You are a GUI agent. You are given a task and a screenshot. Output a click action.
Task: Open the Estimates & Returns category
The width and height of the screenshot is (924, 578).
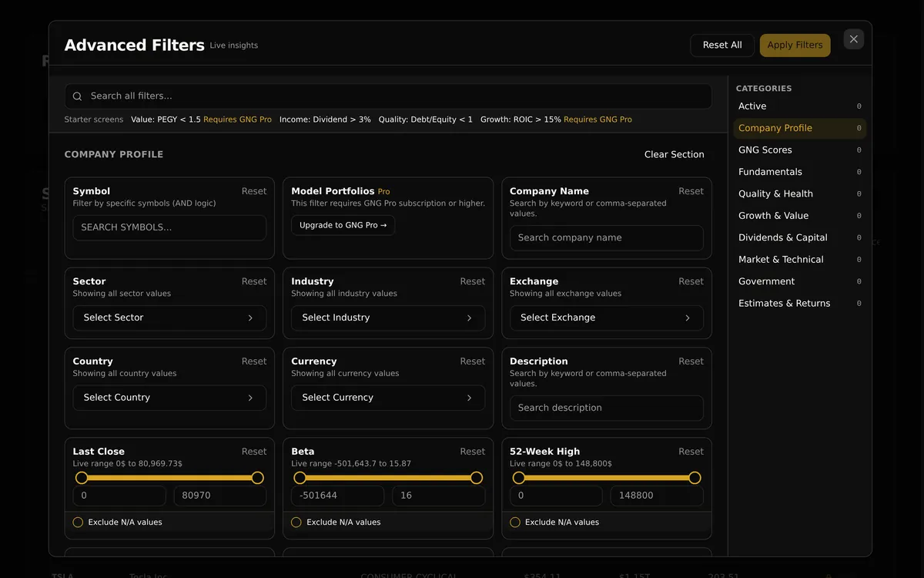pyautogui.click(x=799, y=304)
